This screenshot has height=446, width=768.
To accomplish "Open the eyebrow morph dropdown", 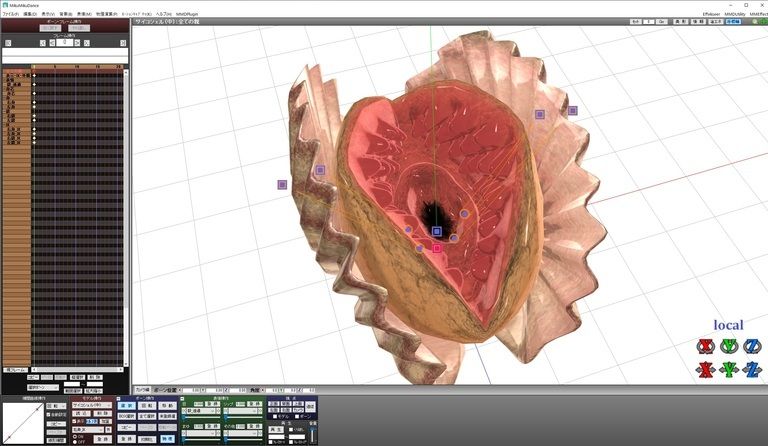I will point(201,433).
